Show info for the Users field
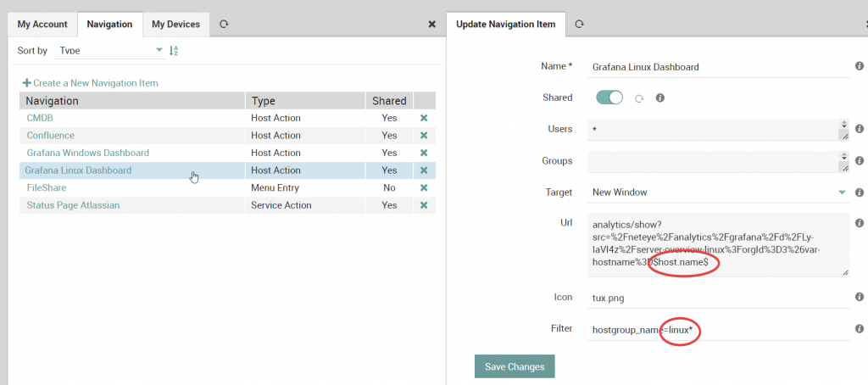 pos(860,129)
